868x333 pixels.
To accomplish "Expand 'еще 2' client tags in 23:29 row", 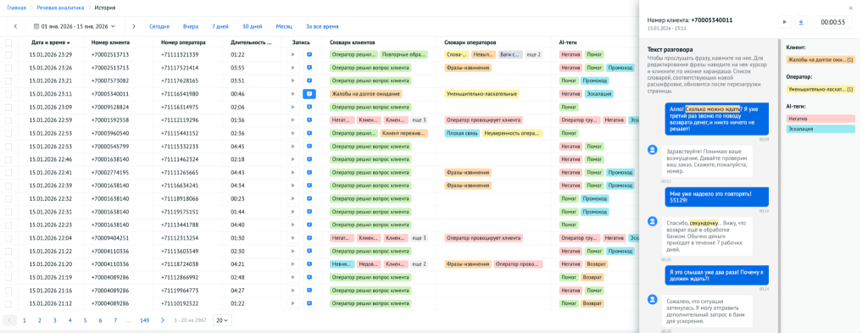I will [x=534, y=55].
